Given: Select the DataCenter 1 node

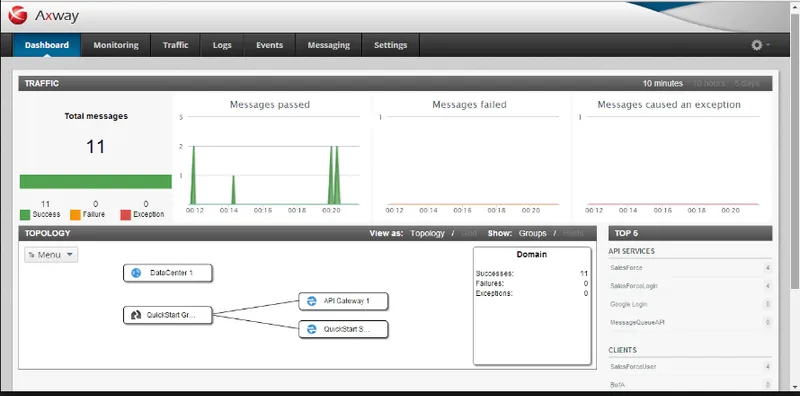Looking at the screenshot, I should pyautogui.click(x=167, y=273).
